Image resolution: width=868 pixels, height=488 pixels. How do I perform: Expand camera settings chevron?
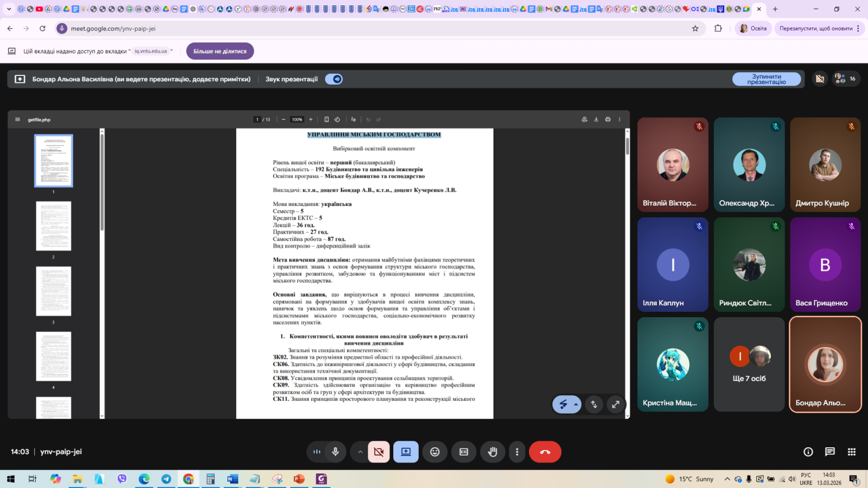360,452
